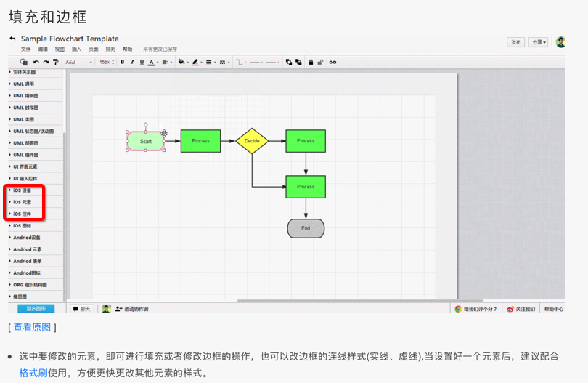
Task: Open the end arrow style dropdown
Action: point(273,62)
